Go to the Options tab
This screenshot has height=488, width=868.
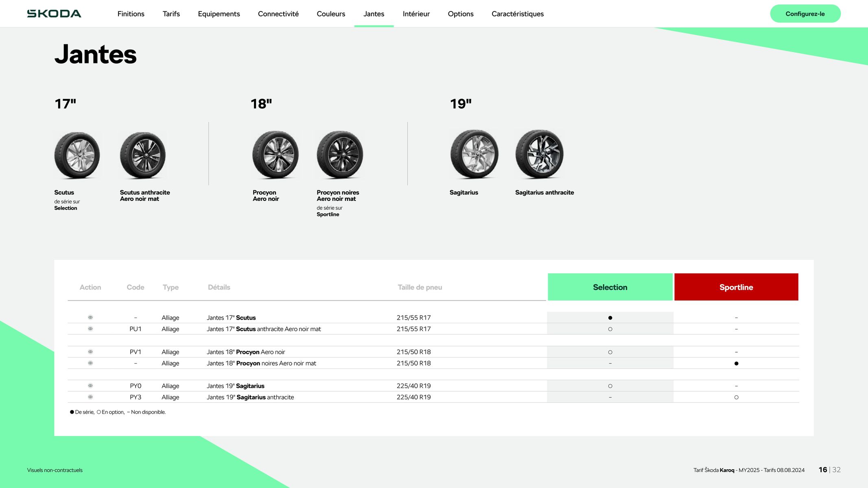pos(461,14)
